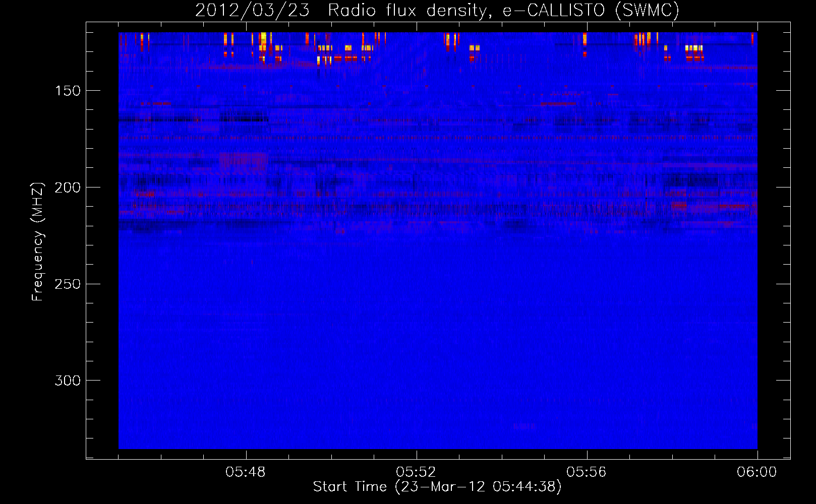Click the 300 frequency tick label
Screen dimensions: 816x504
[x=68, y=381]
